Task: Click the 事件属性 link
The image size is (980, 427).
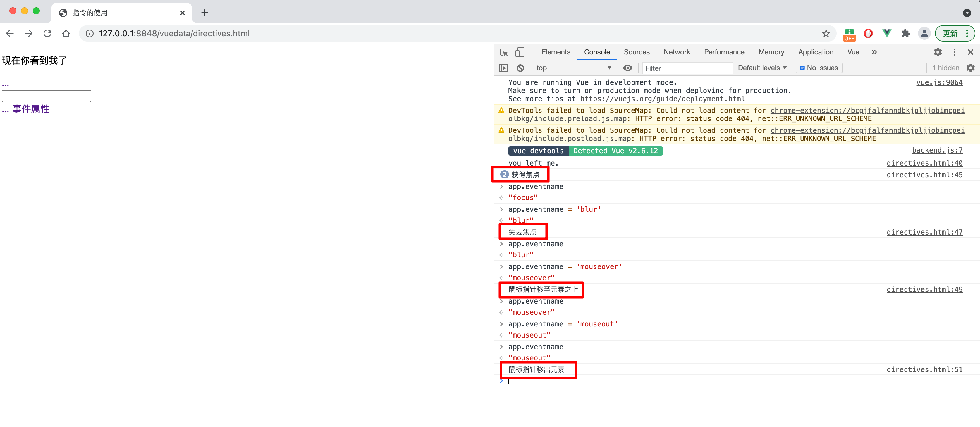Action: [x=31, y=109]
